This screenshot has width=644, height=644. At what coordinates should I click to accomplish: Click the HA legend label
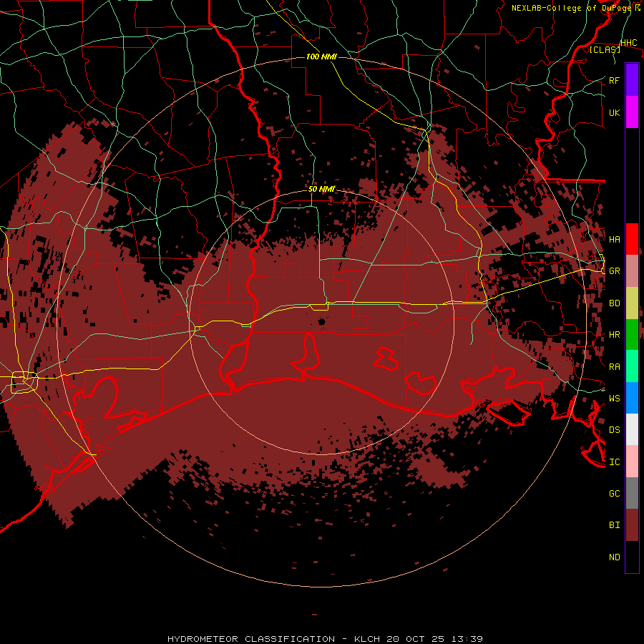(x=614, y=239)
